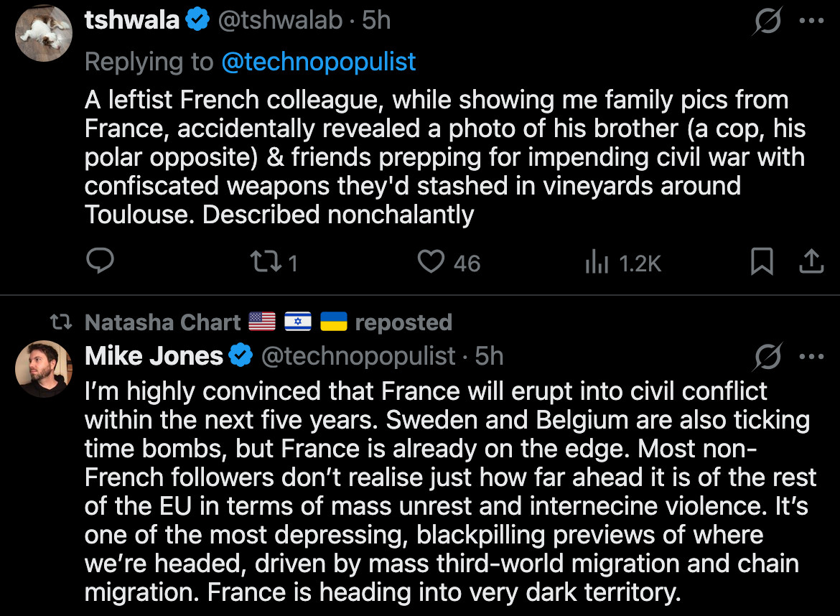840x616 pixels.
Task: Open Mike Jones's profile name
Action: [x=154, y=355]
